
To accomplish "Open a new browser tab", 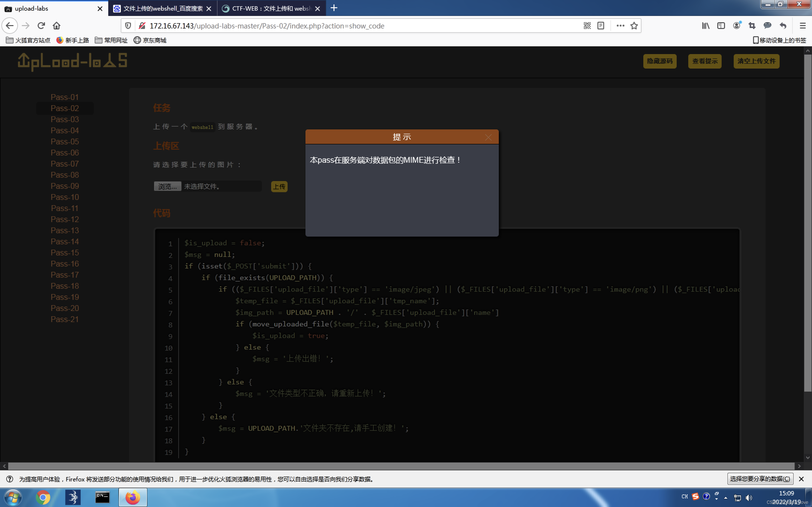I will [x=334, y=8].
